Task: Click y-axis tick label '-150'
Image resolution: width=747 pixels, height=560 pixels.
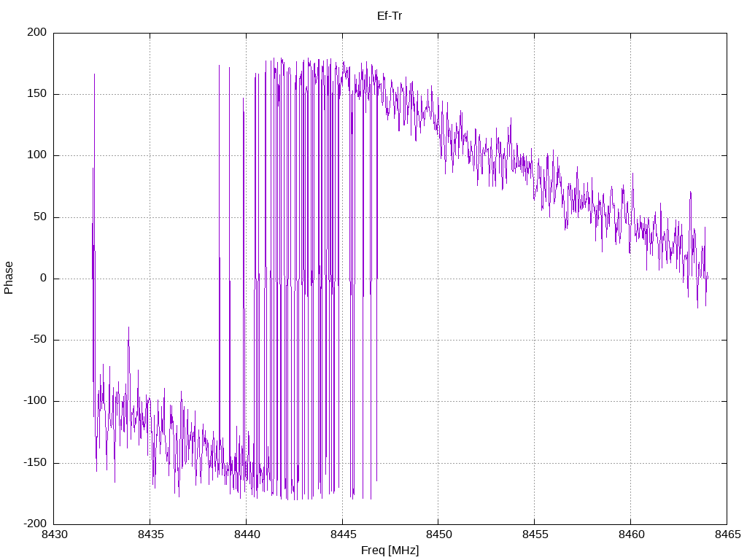Action: (x=35, y=462)
